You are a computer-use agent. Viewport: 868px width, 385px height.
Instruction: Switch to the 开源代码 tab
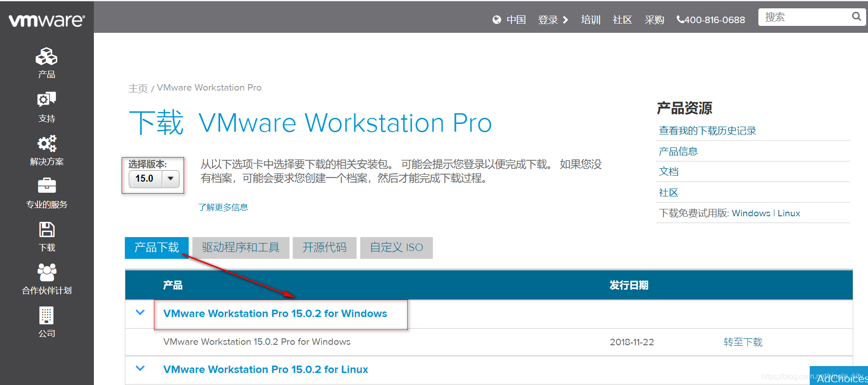point(325,248)
